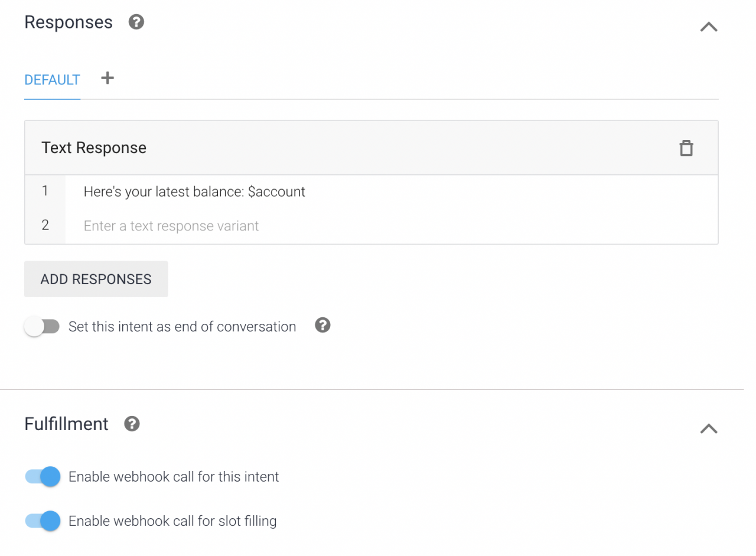Open the help icon beside Responses heading
Screen dimensions: 756x556
(x=136, y=22)
